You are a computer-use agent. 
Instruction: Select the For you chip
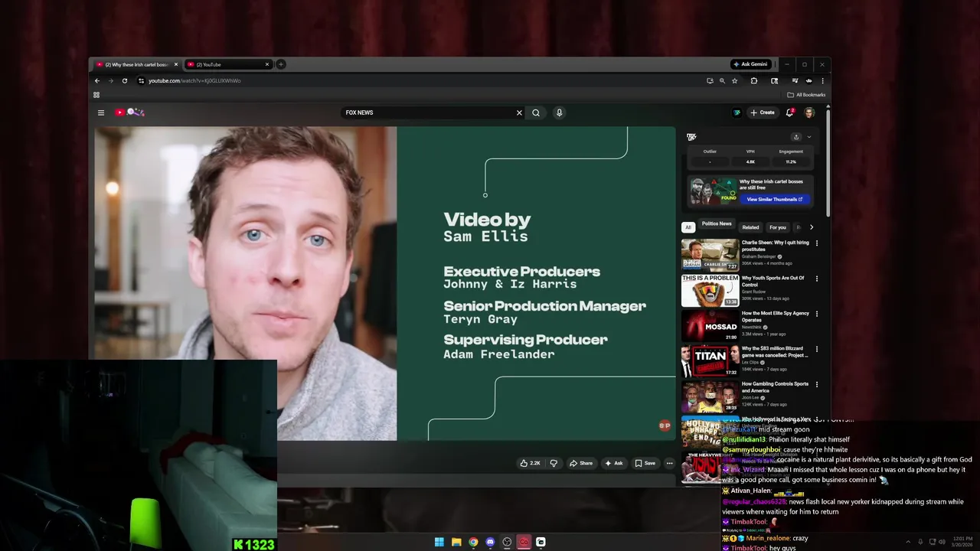778,227
